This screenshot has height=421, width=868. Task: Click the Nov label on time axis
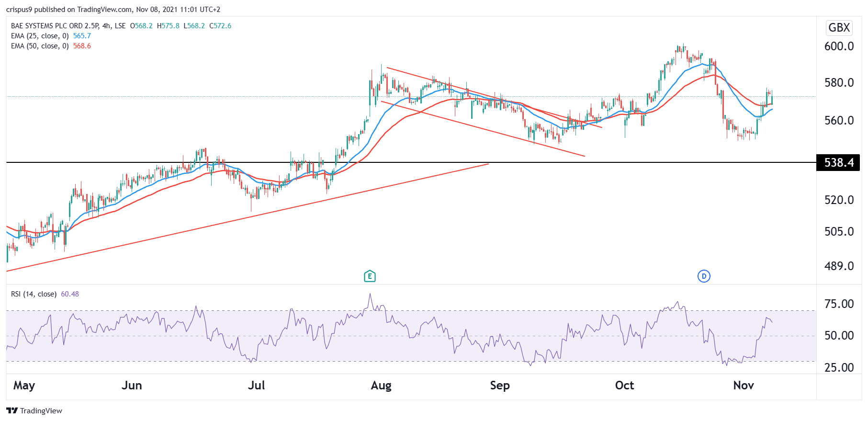coord(744,386)
